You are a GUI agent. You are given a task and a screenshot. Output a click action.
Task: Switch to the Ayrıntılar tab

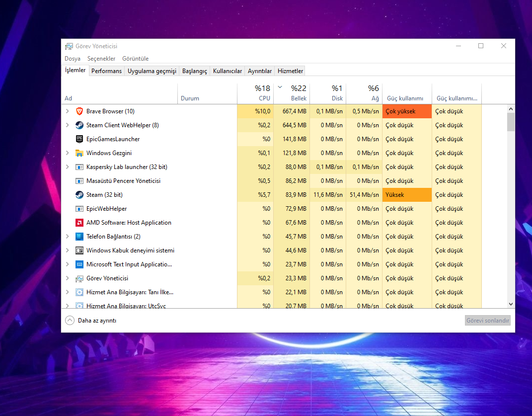pyautogui.click(x=260, y=71)
